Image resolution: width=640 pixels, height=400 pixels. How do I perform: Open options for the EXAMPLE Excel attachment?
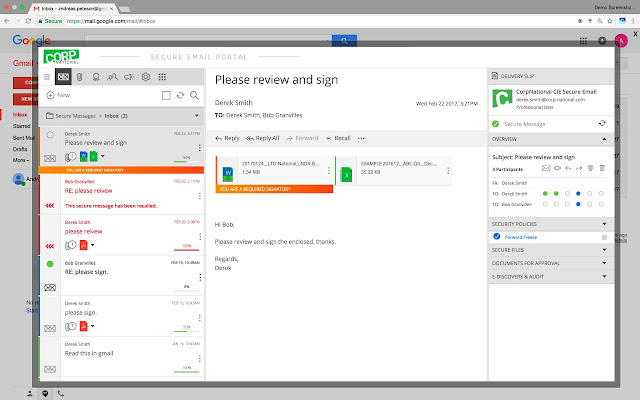tap(448, 171)
